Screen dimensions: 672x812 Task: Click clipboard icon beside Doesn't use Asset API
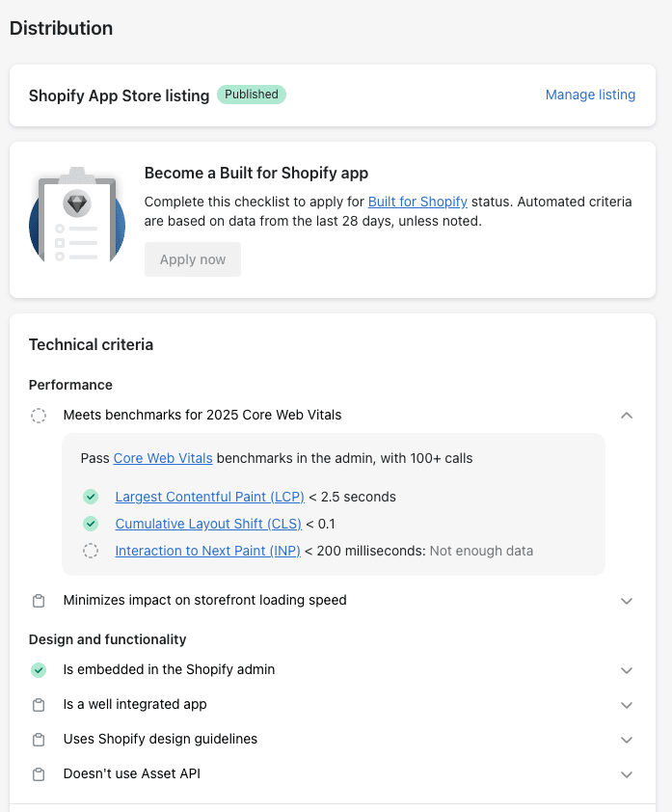(39, 774)
